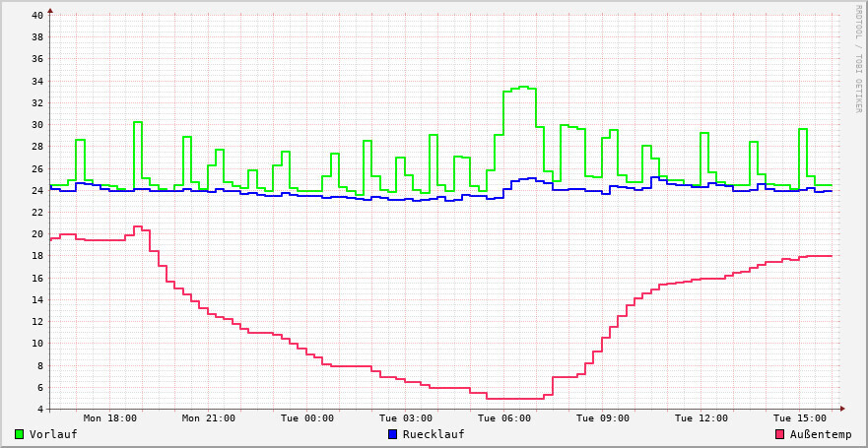
Task: Click the green Vorlauf legend swatch
Action: pyautogui.click(x=19, y=434)
